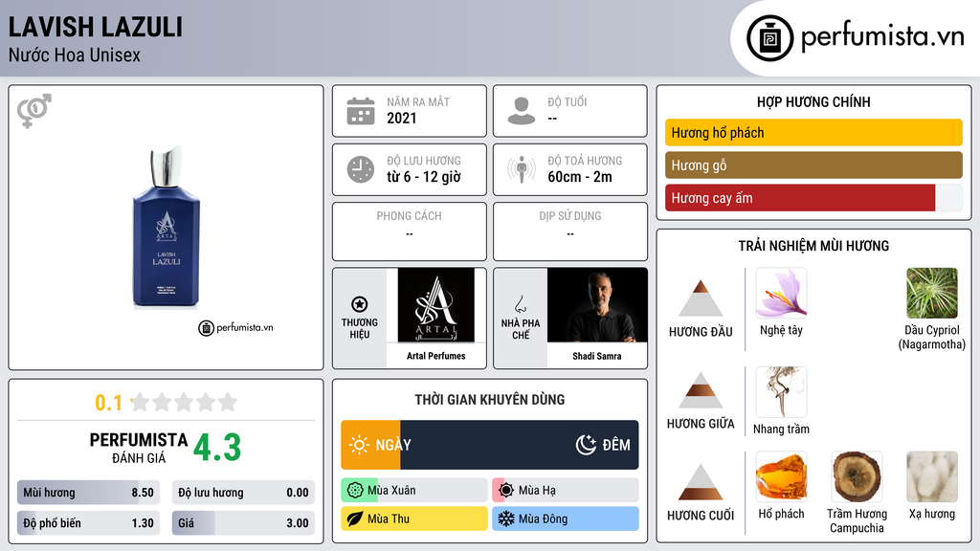This screenshot has height=551, width=980.
Task: Click the Hương cuối pyramid icon
Action: click(701, 482)
